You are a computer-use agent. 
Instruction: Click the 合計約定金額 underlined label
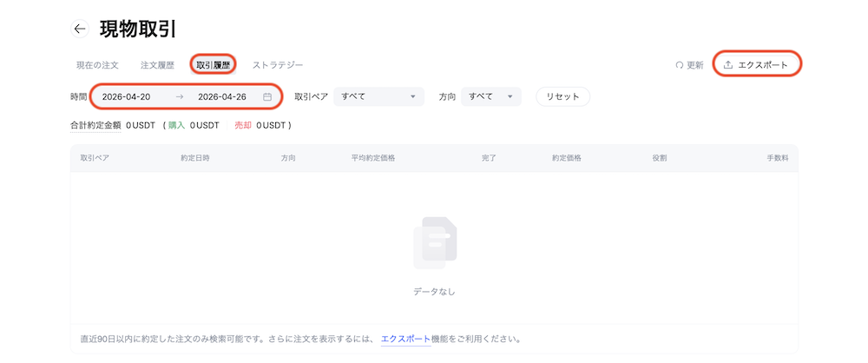[x=95, y=125]
